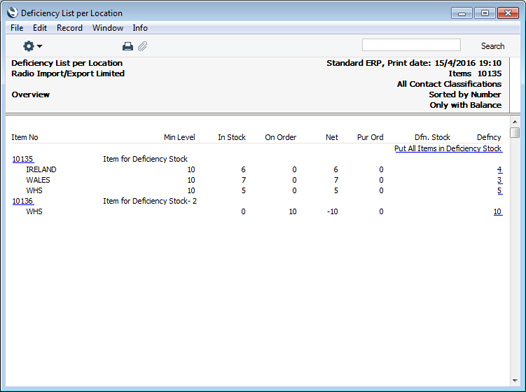Click the Dfn. Stock column header
The image size is (526, 392).
[x=432, y=137]
